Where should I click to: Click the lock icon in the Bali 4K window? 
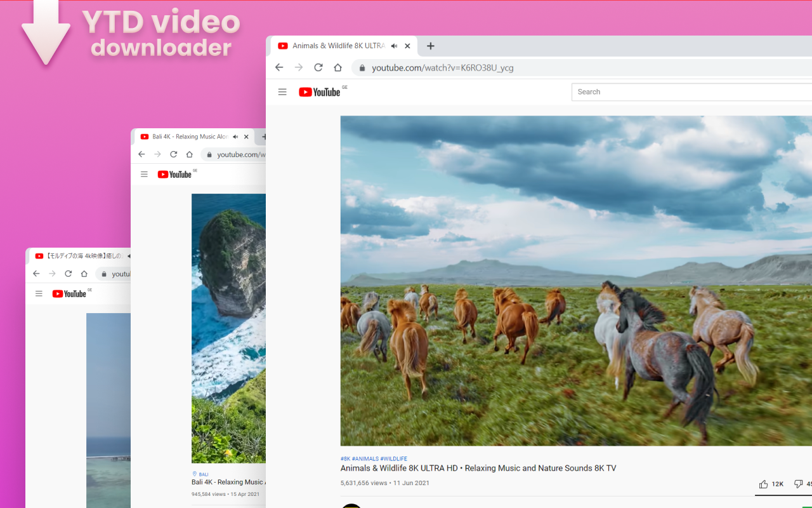click(209, 154)
